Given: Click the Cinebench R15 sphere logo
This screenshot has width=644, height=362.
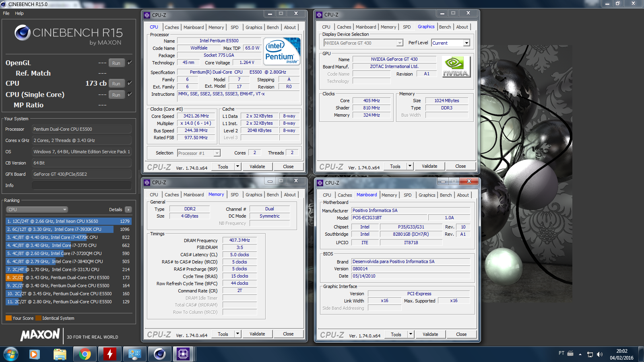Looking at the screenshot, I should (x=23, y=33).
